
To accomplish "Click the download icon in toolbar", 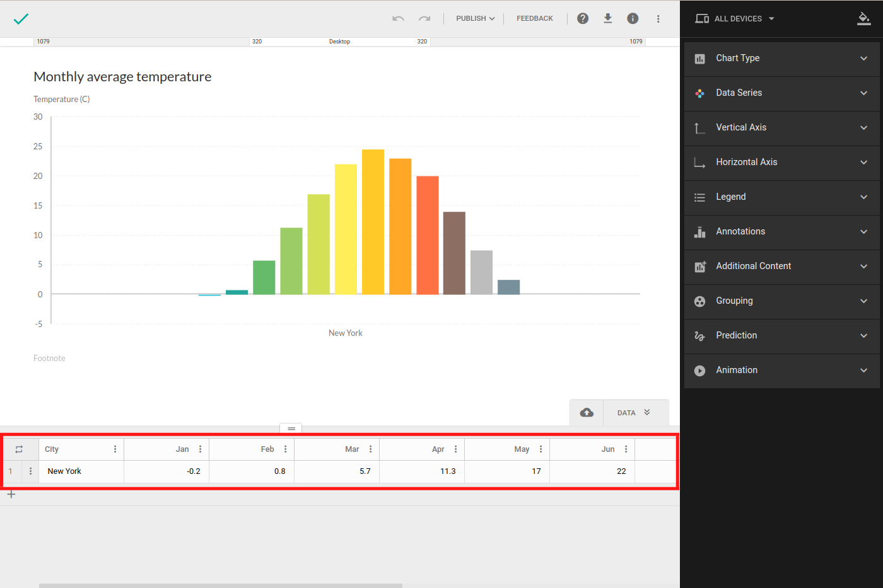I will coord(607,19).
